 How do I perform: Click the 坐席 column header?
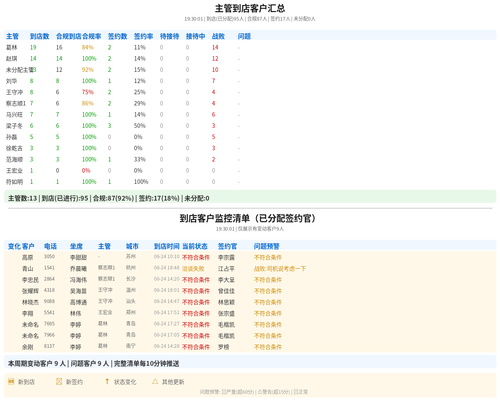(76, 246)
